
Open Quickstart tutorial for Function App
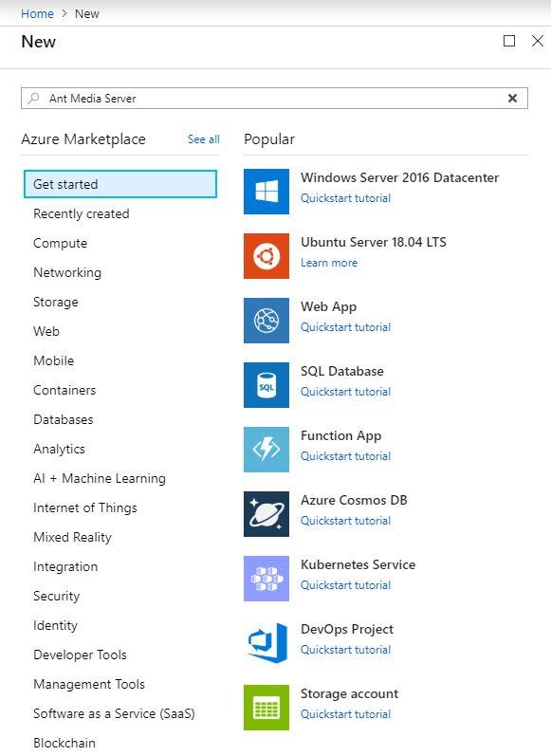[x=345, y=456]
